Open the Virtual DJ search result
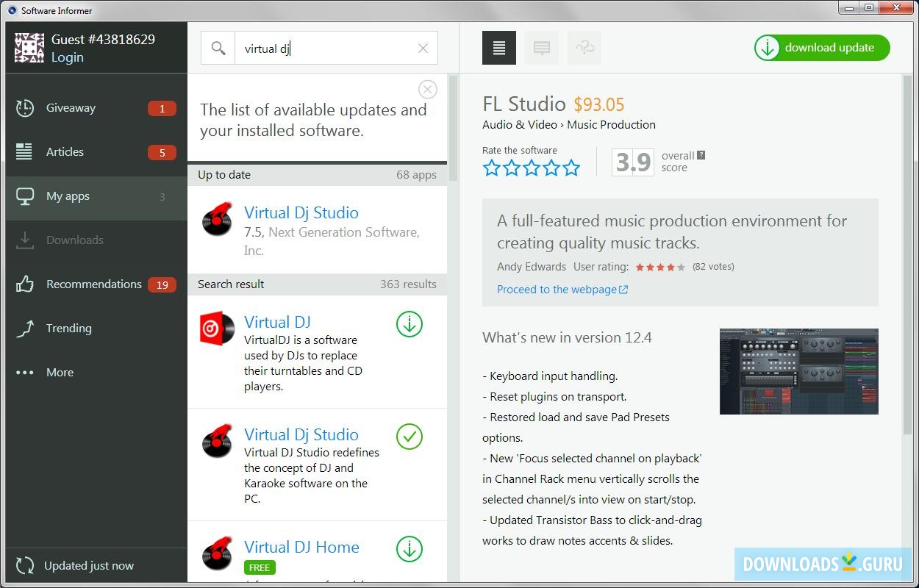The width and height of the screenshot is (919, 588). click(x=277, y=322)
